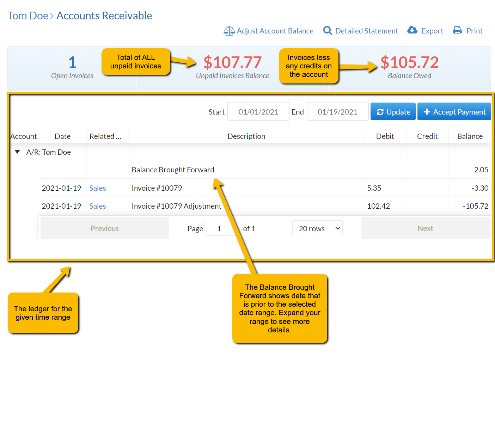Click the Invoice #10079 Adjustment description
495x448 pixels.
176,206
